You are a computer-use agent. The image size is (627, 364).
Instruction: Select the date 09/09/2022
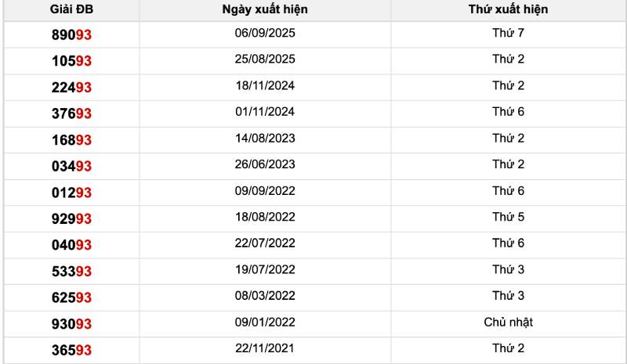tap(265, 190)
